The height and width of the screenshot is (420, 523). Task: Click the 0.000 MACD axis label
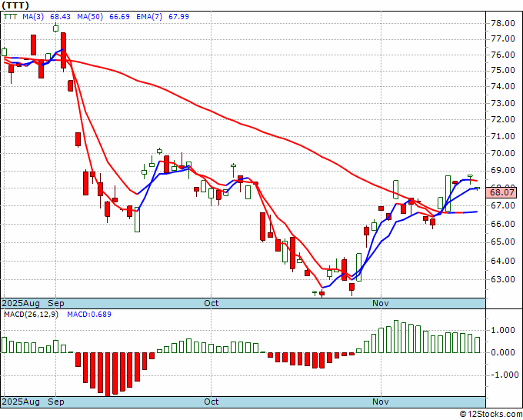(503, 352)
